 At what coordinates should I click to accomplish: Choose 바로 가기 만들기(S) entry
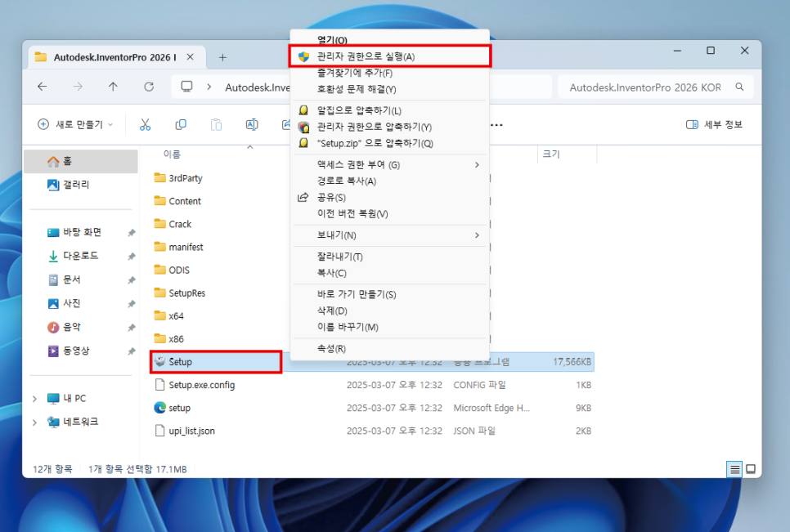(x=390, y=294)
